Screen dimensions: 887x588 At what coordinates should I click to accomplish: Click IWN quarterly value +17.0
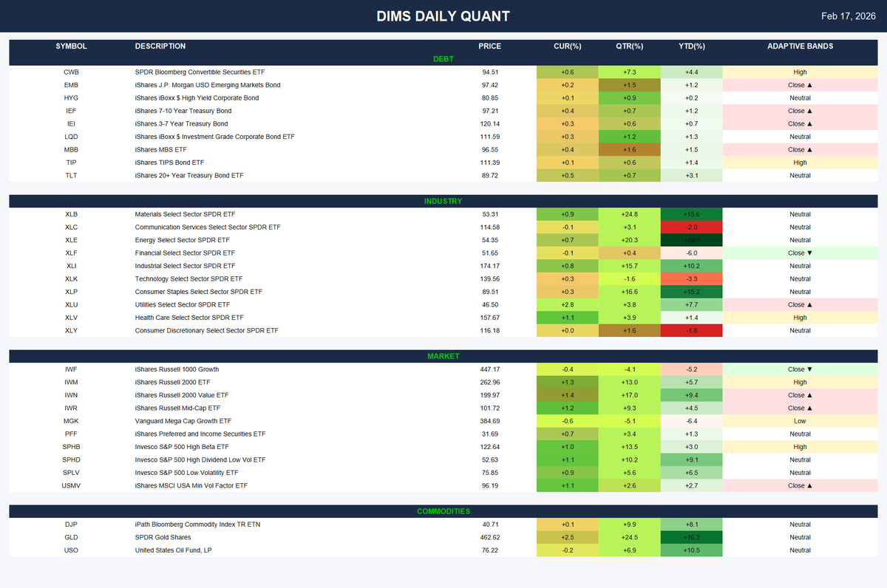pos(630,395)
